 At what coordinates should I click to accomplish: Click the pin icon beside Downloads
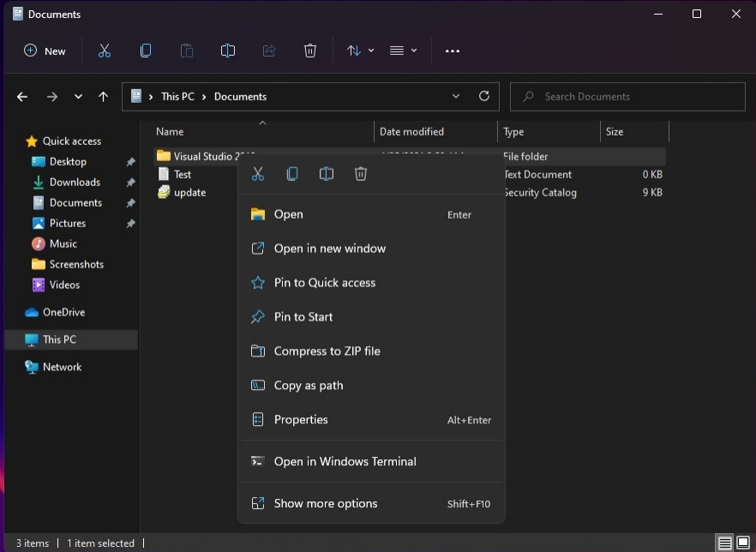click(130, 183)
